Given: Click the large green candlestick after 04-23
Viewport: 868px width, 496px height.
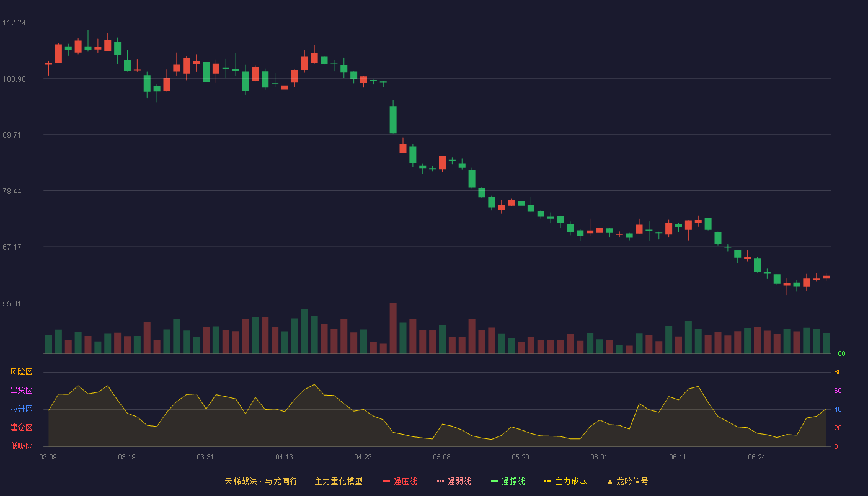Looking at the screenshot, I should [x=393, y=119].
